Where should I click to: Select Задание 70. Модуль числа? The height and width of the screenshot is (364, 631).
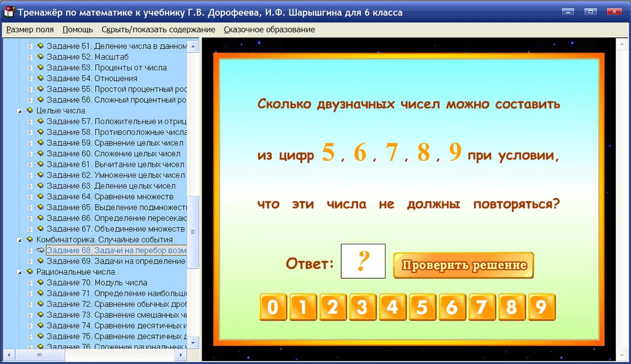coord(97,283)
